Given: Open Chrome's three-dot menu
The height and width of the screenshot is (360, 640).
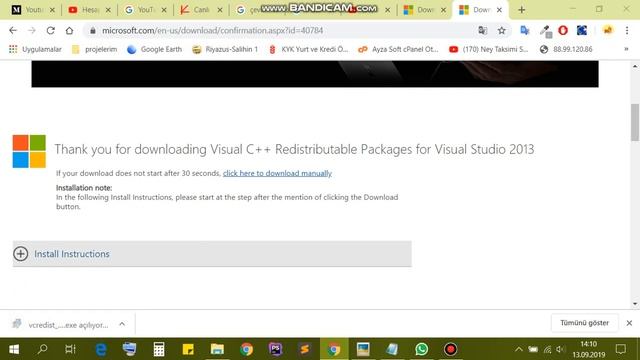Looking at the screenshot, I should pos(627,31).
